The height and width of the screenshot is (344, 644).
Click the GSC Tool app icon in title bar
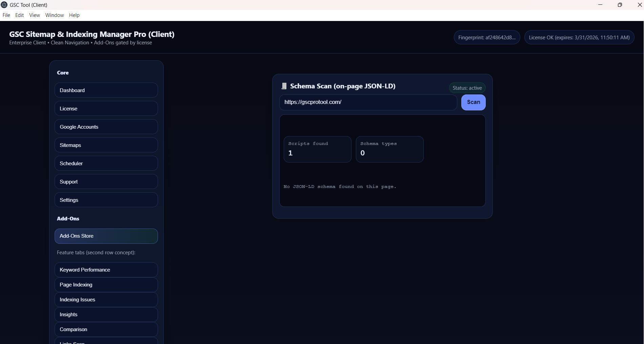coord(4,5)
